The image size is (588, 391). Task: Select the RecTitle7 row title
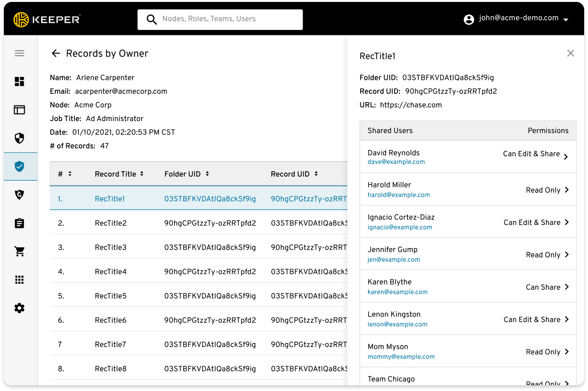point(110,344)
